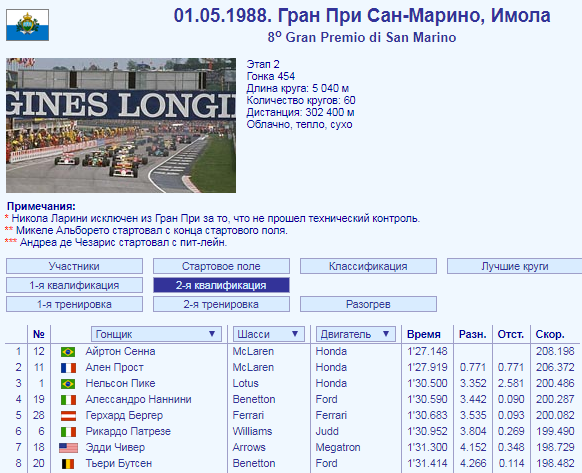Click Italian flag next to Рикардо Патрезе
Viewport: 582px width, 473px height.
click(68, 431)
